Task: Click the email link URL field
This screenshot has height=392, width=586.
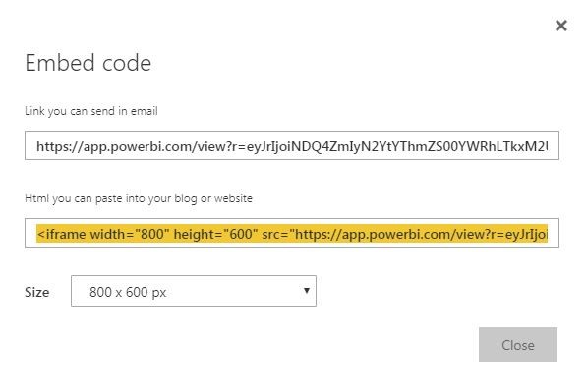Action: coord(292,145)
